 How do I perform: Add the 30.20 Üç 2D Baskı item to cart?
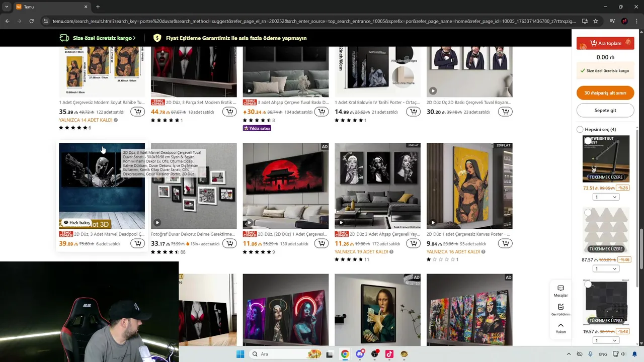[505, 112]
